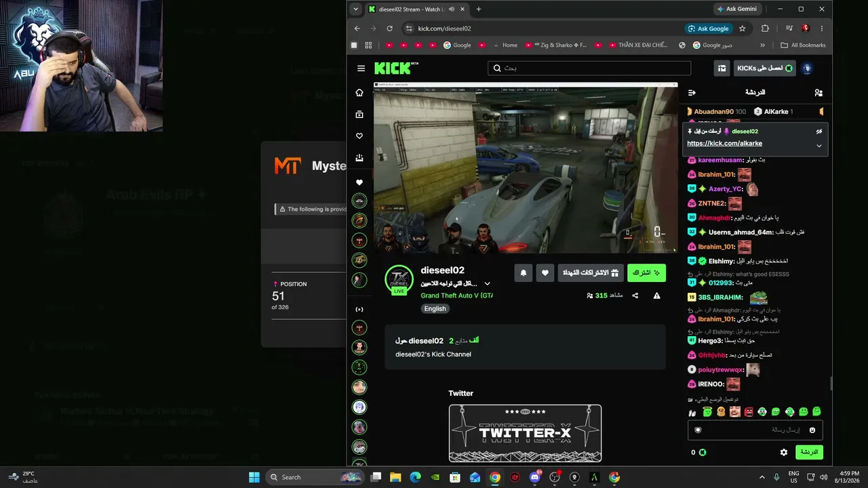Mute the dieseel02 Stream tab audio
868x488 pixels.
[x=451, y=9]
